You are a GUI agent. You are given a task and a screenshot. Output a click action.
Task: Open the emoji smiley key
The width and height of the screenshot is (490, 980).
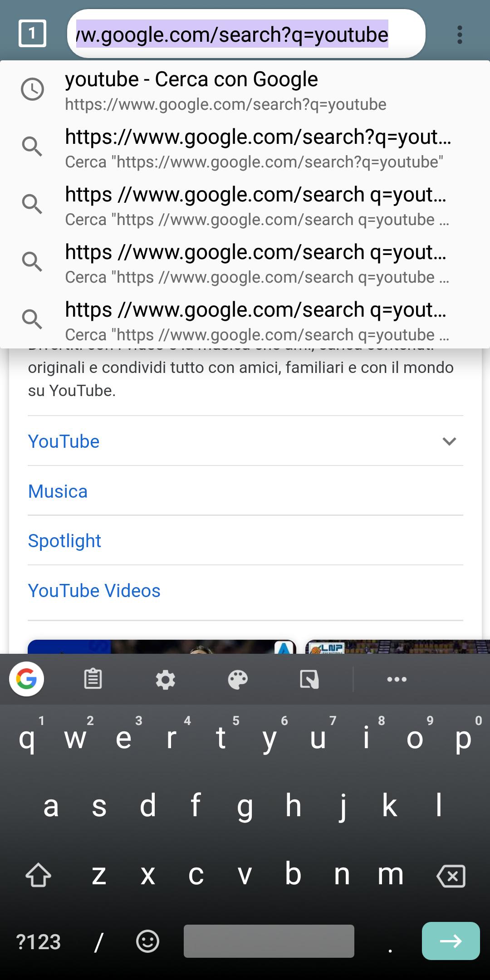coord(147,941)
